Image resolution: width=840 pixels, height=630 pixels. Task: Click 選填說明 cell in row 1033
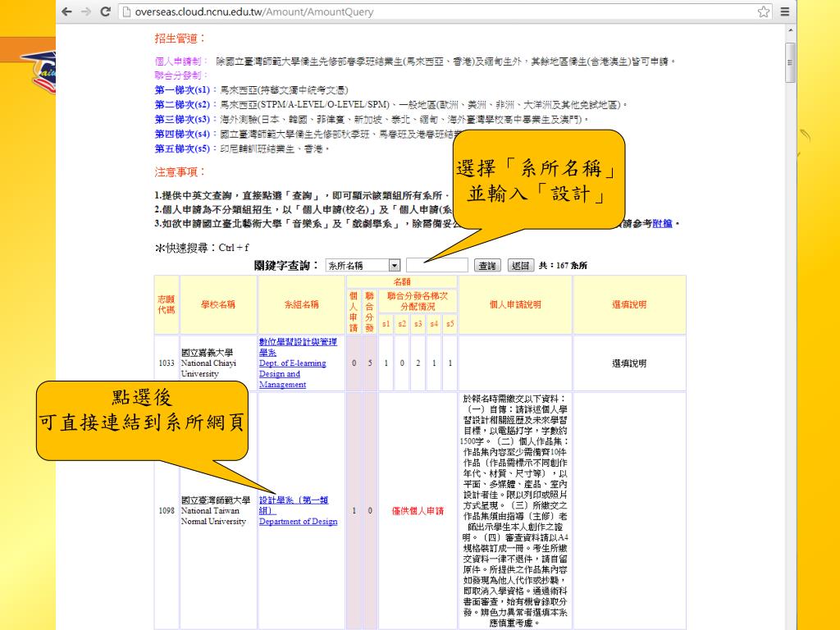(629, 363)
